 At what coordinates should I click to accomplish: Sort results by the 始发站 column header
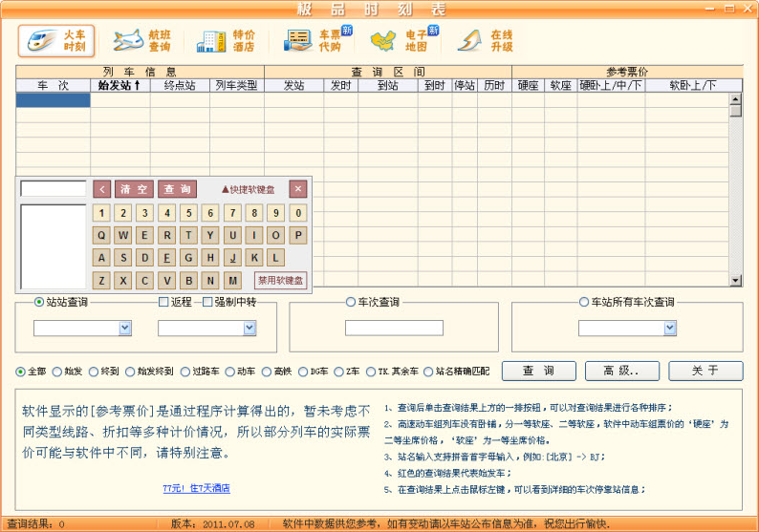(119, 85)
